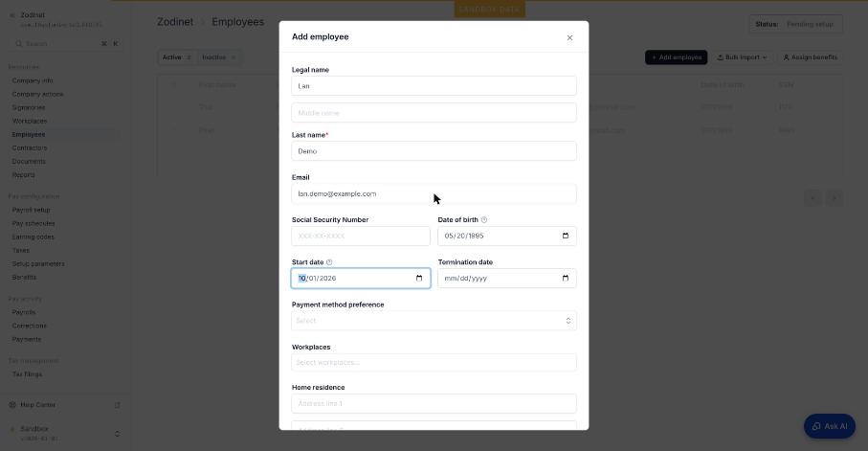Screen dimensions: 868x451
Task: Expand the Sandbox environment switcher
Action: coord(117,433)
